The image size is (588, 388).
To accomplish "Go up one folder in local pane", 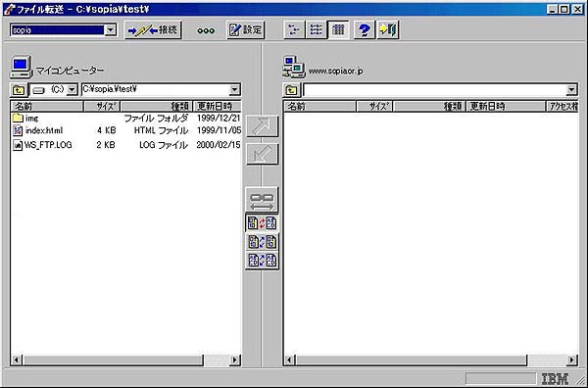I will 19,90.
